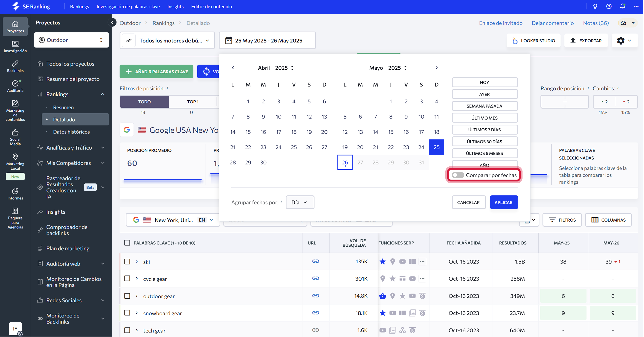The image size is (644, 337).
Task: Open the Social Media sidebar icon
Action: click(x=15, y=137)
